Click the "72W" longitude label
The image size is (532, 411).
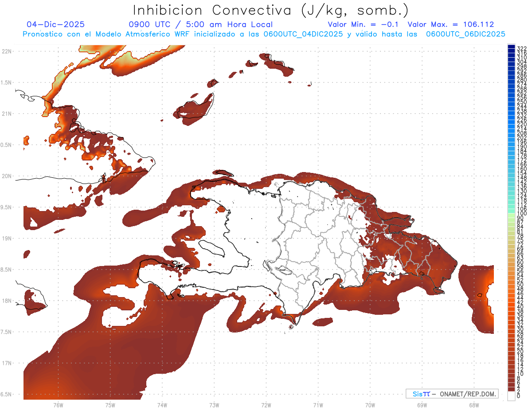pos(266,404)
